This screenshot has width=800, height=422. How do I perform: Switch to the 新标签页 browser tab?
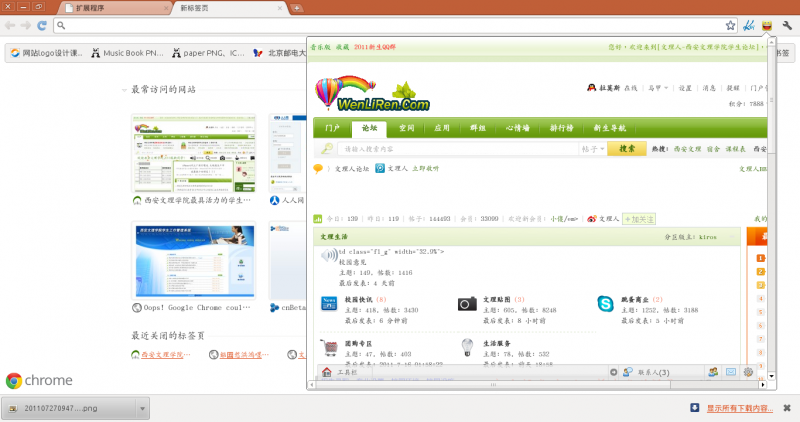(x=230, y=8)
